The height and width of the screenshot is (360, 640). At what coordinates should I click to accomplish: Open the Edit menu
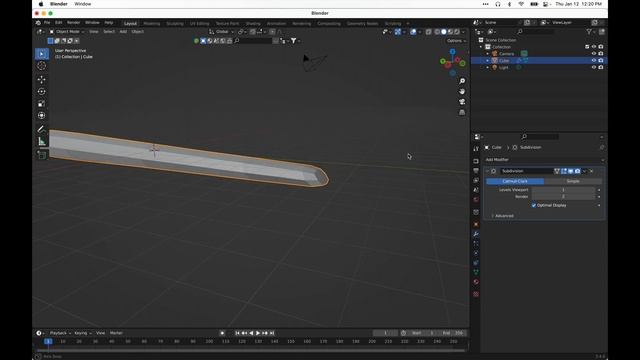pyautogui.click(x=59, y=23)
